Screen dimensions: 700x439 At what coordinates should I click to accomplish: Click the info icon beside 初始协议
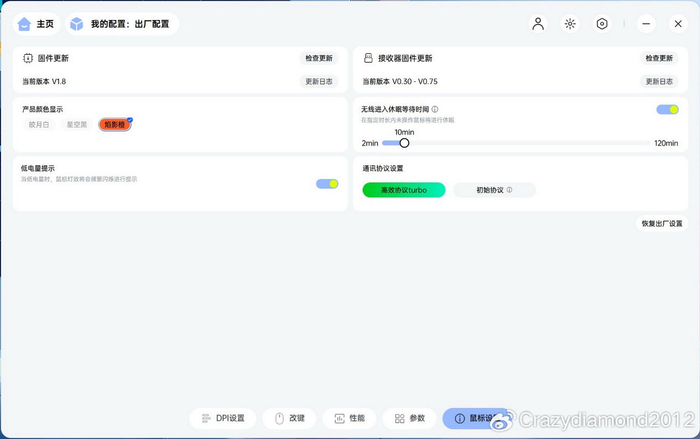coord(509,190)
